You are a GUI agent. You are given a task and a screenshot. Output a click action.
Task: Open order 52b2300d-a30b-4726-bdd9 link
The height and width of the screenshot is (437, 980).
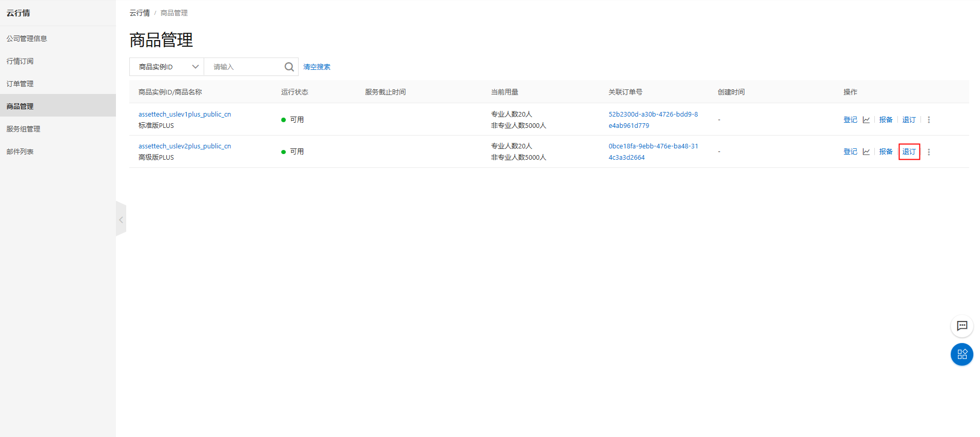653,120
